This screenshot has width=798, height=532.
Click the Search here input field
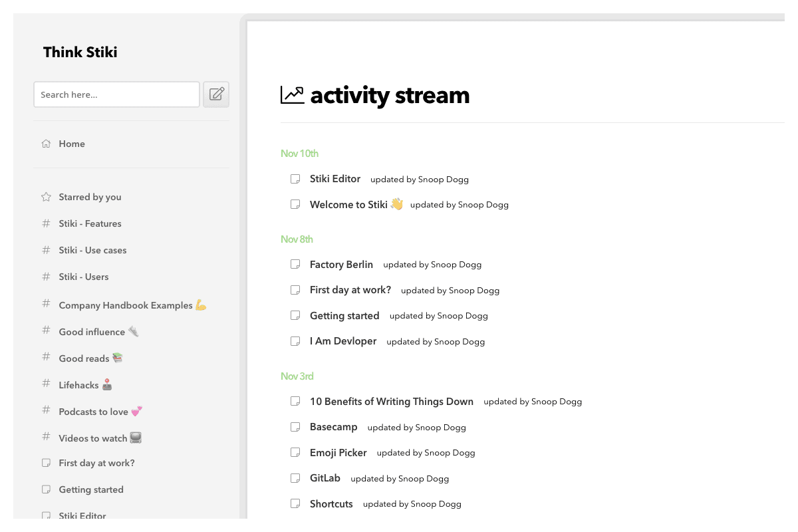(116, 94)
